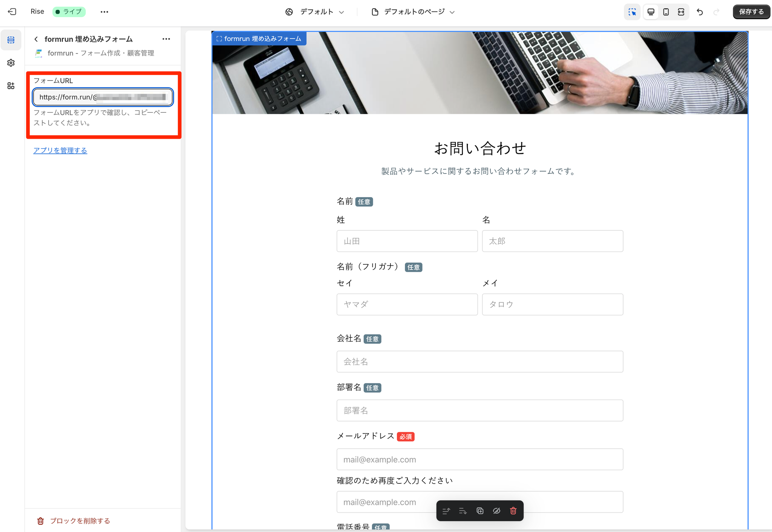Image resolution: width=772 pixels, height=532 pixels.
Task: Open theme settings gear icon
Action: pos(11,63)
